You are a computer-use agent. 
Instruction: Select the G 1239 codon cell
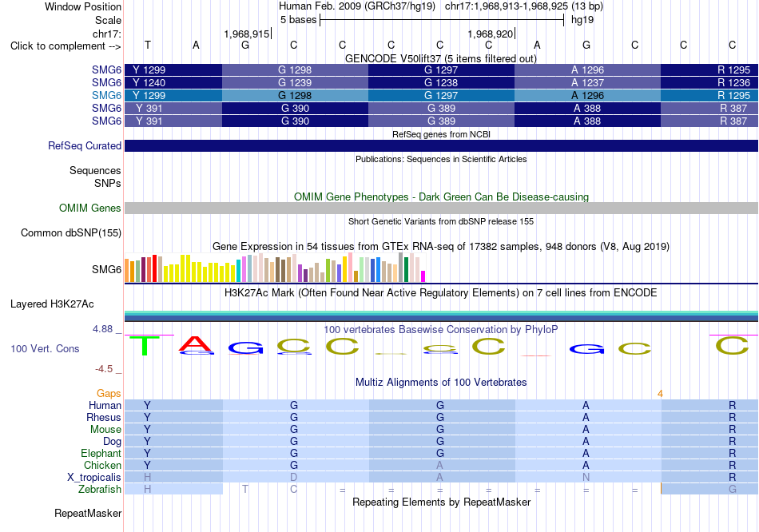pos(296,83)
